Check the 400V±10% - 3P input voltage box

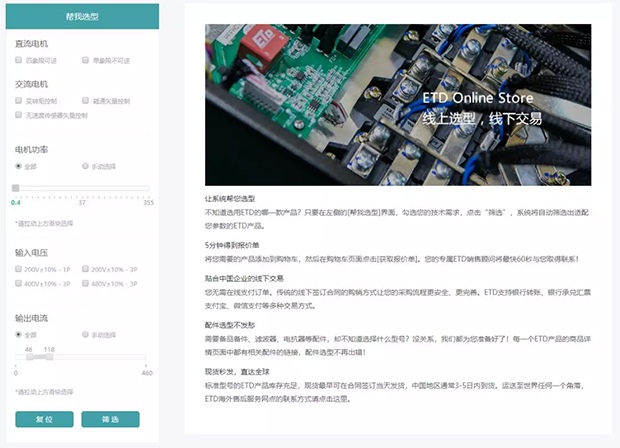[18, 283]
